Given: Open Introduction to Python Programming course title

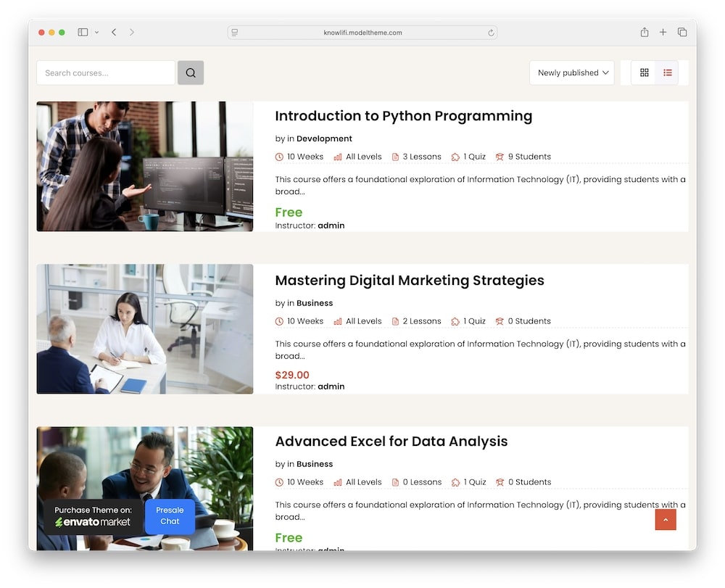Looking at the screenshot, I should (x=404, y=116).
